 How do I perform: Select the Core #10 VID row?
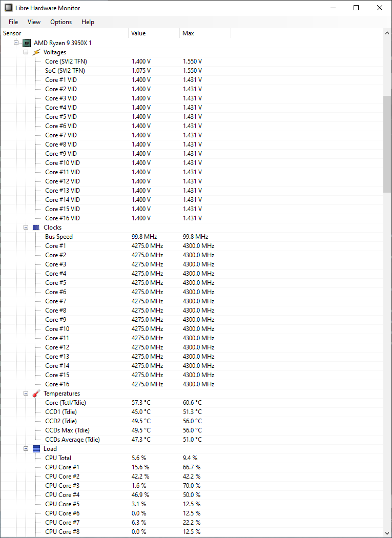tap(192, 163)
